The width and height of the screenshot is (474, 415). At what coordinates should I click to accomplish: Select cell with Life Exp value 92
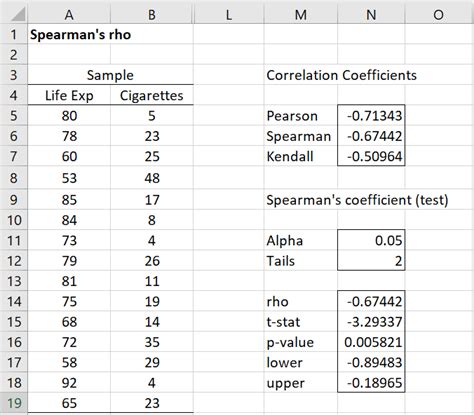click(x=69, y=383)
